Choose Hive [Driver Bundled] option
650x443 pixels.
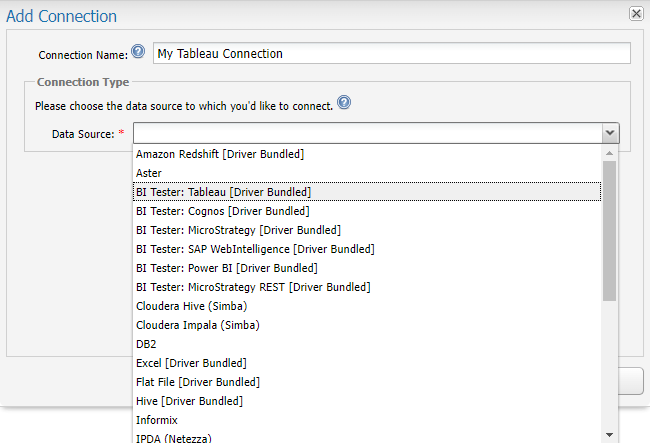(x=367, y=401)
